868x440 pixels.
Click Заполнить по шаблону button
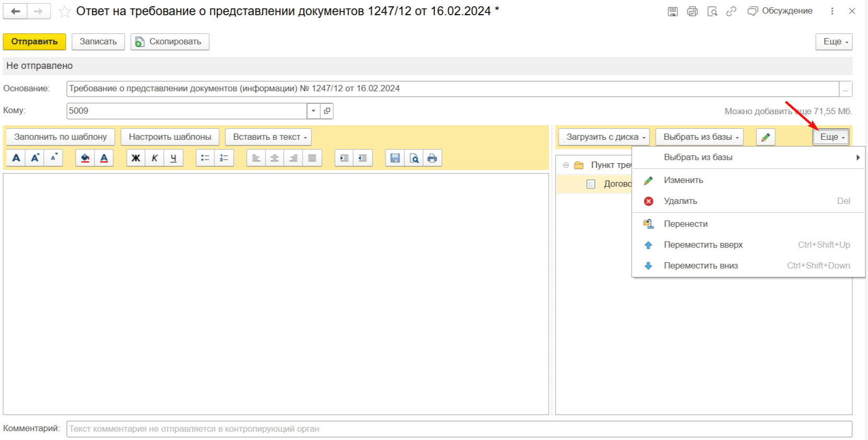tap(61, 137)
